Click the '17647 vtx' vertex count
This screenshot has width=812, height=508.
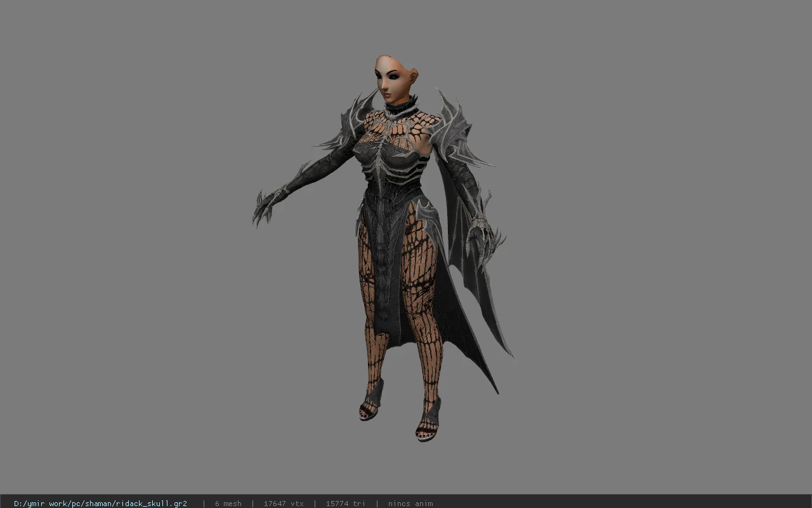[284, 504]
